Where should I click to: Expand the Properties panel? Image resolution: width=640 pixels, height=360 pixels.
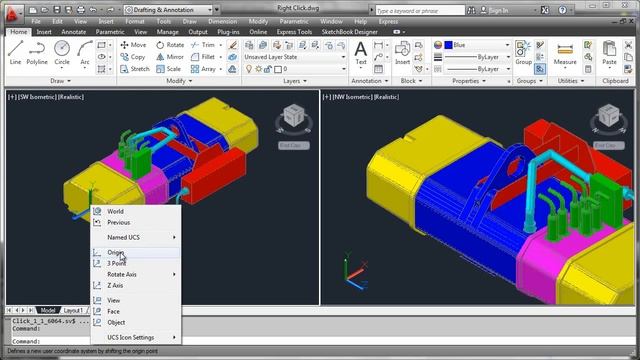[x=469, y=81]
